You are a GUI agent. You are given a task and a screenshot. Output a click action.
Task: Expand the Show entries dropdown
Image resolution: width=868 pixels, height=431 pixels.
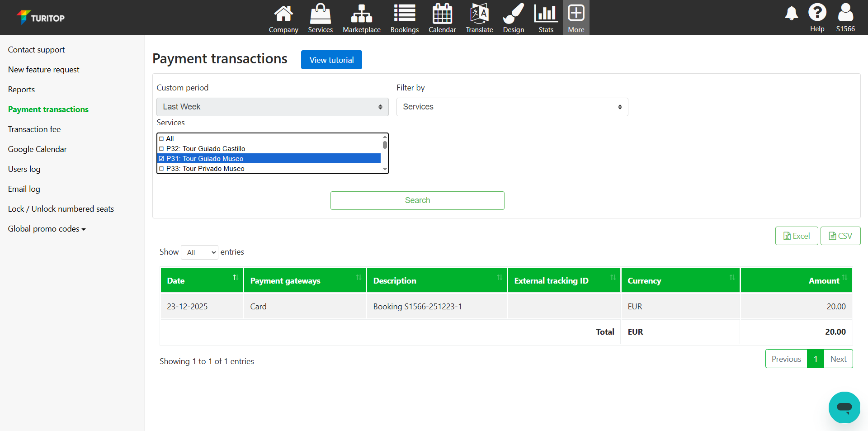199,252
